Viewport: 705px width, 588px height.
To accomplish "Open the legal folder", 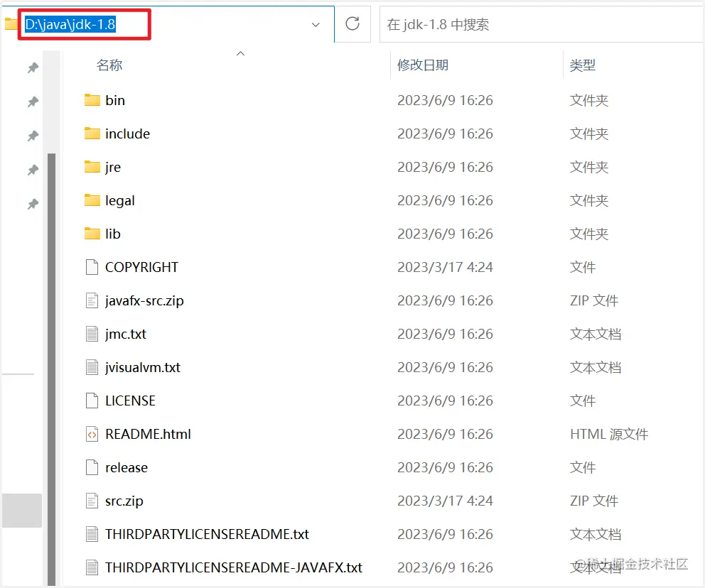I will click(119, 200).
